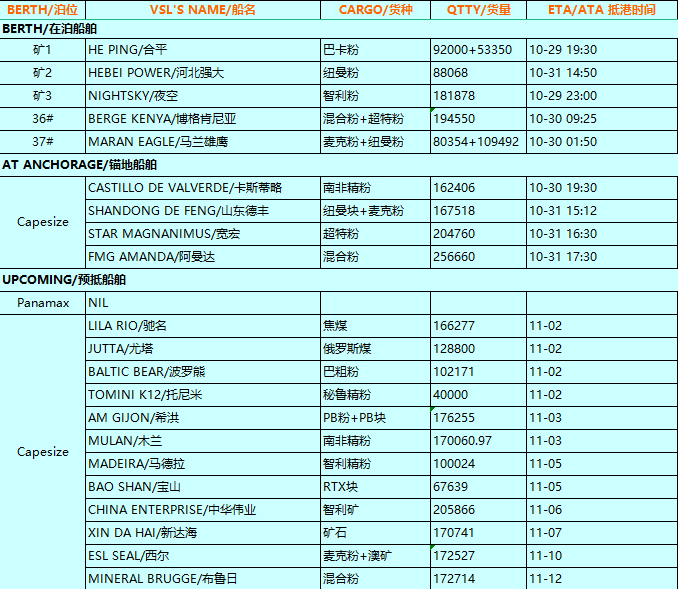Select the 37# berth cell

pos(42,141)
